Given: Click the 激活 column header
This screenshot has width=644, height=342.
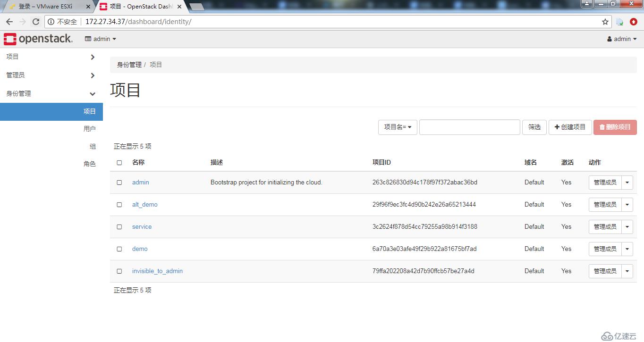Looking at the screenshot, I should point(568,162).
